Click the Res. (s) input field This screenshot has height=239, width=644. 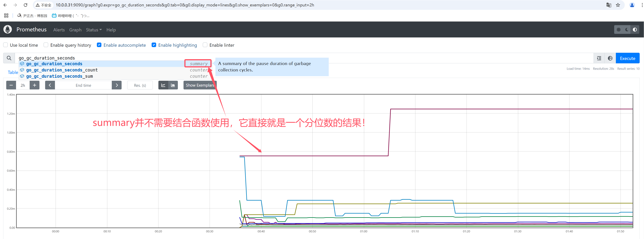click(140, 85)
